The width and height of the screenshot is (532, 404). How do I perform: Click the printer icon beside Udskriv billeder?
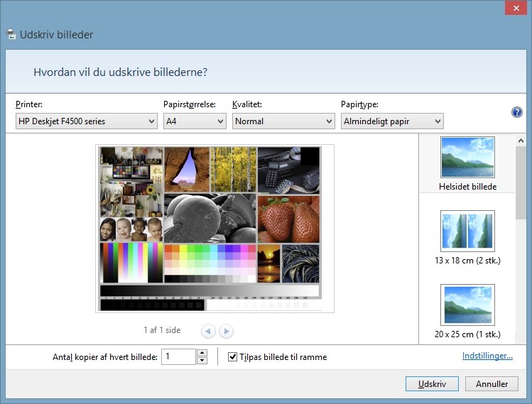(11, 34)
